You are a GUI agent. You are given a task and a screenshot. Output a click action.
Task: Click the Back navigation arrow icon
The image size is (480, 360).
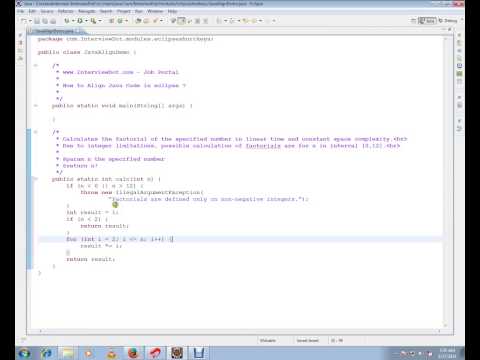254,21
